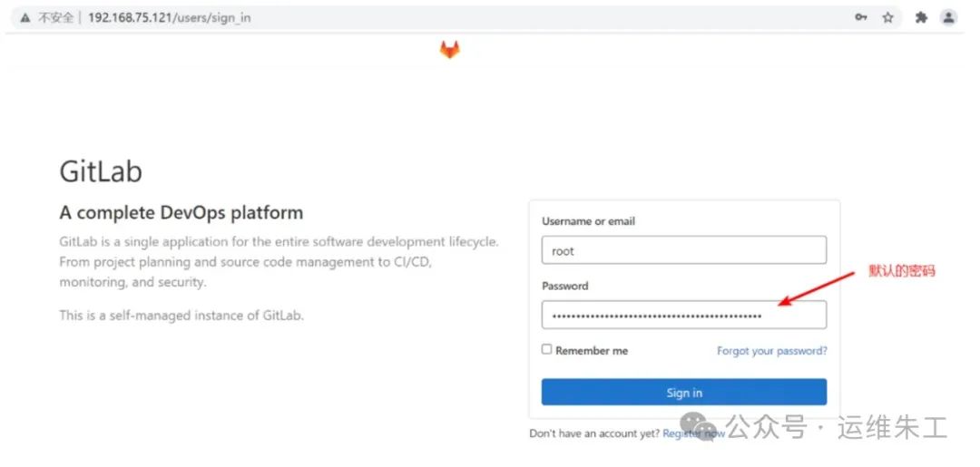
Task: Open the saved password key icon
Action: [x=860, y=17]
